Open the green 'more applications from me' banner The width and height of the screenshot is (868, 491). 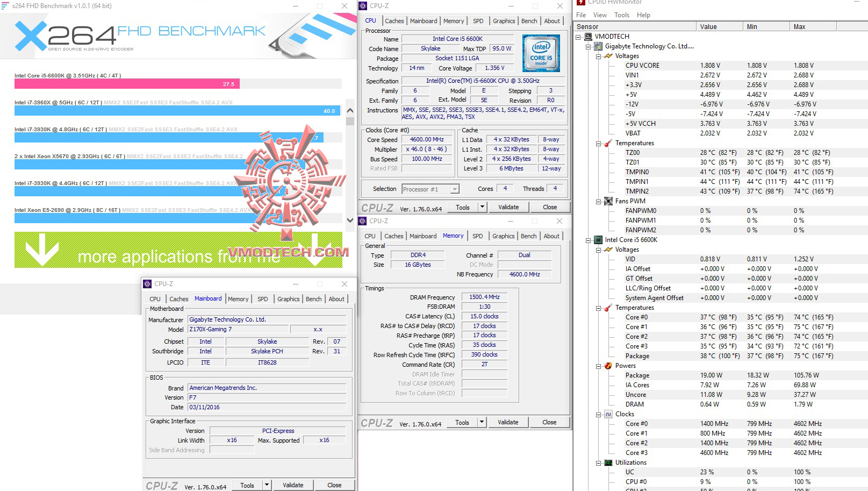point(178,250)
